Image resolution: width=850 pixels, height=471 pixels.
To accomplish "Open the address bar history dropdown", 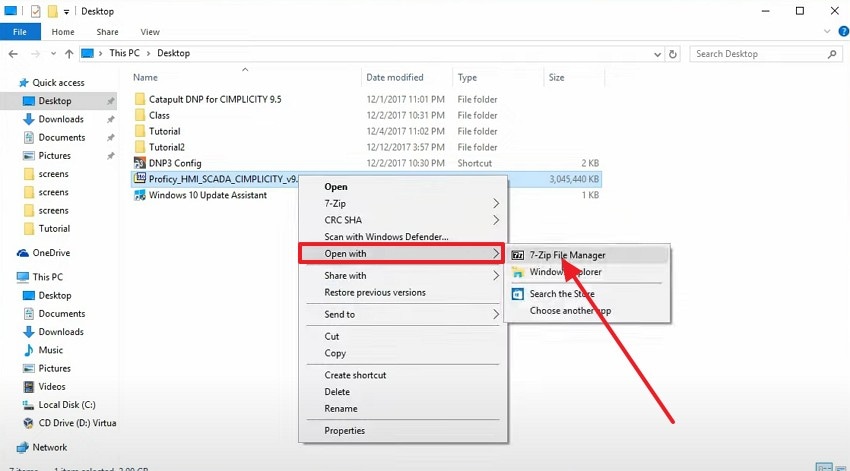I will tap(657, 54).
